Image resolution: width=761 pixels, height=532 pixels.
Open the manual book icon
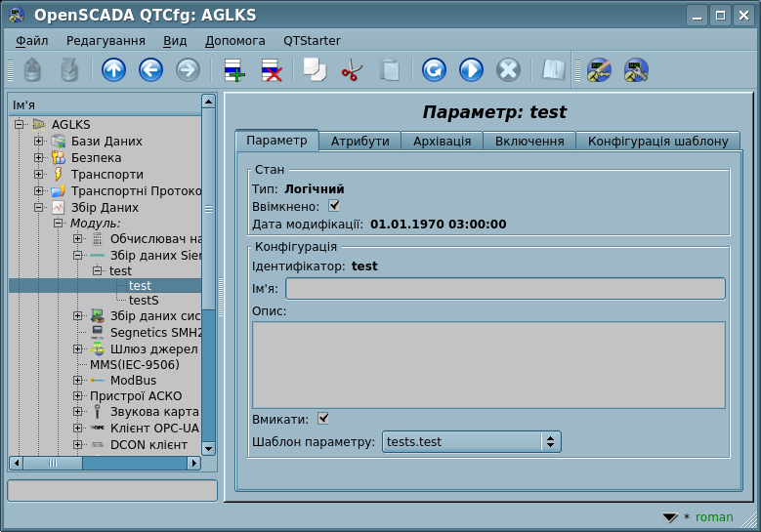tap(554, 70)
